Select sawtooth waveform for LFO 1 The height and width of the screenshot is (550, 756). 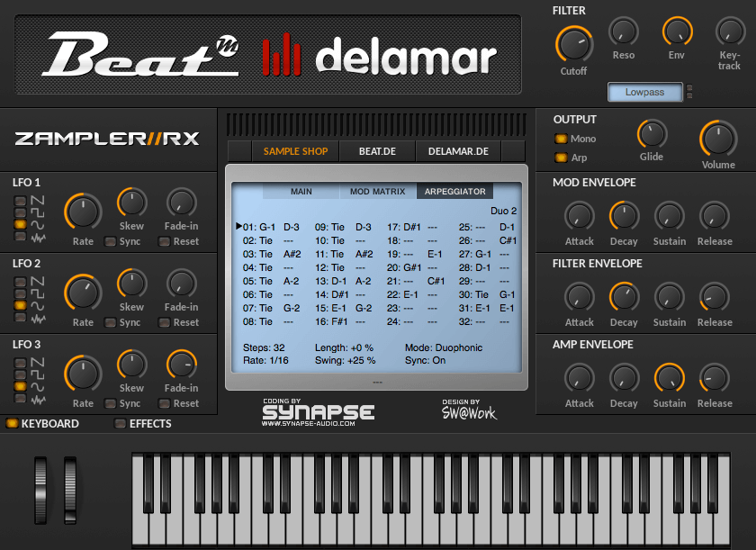click(20, 201)
